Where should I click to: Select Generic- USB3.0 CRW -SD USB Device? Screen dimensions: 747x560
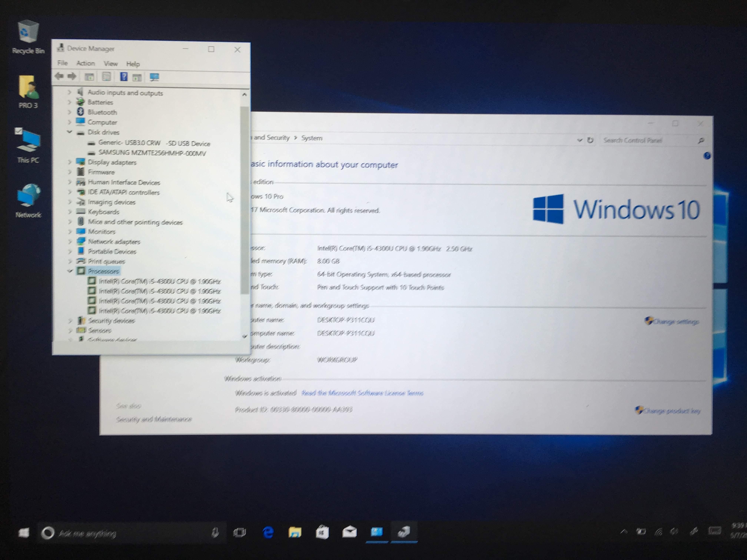[x=154, y=143]
